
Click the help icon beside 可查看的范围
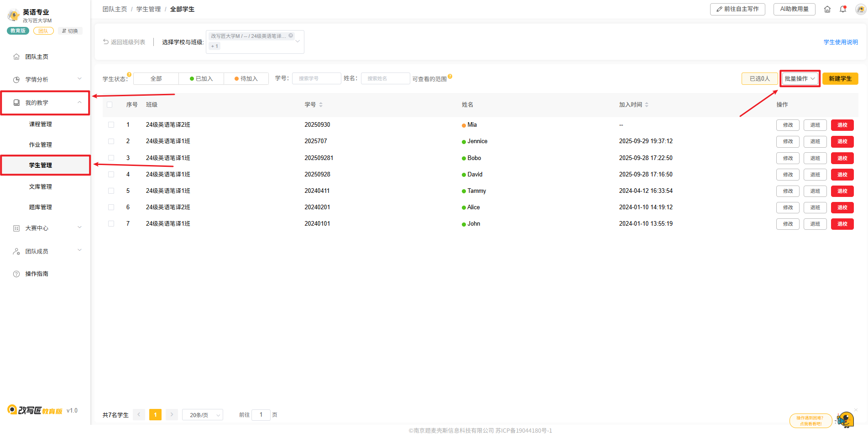(450, 76)
